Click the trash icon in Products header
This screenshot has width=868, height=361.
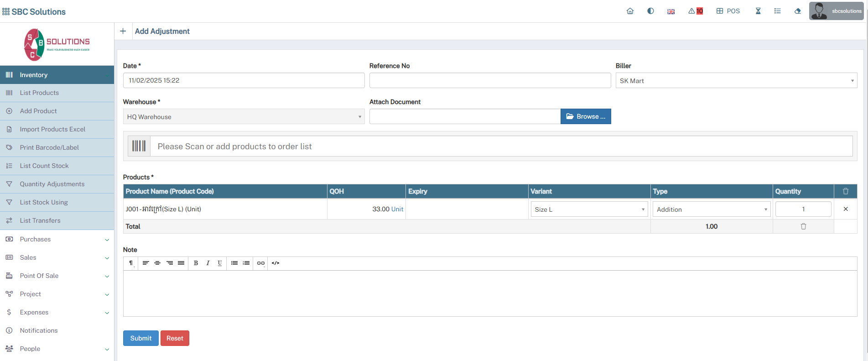point(846,191)
